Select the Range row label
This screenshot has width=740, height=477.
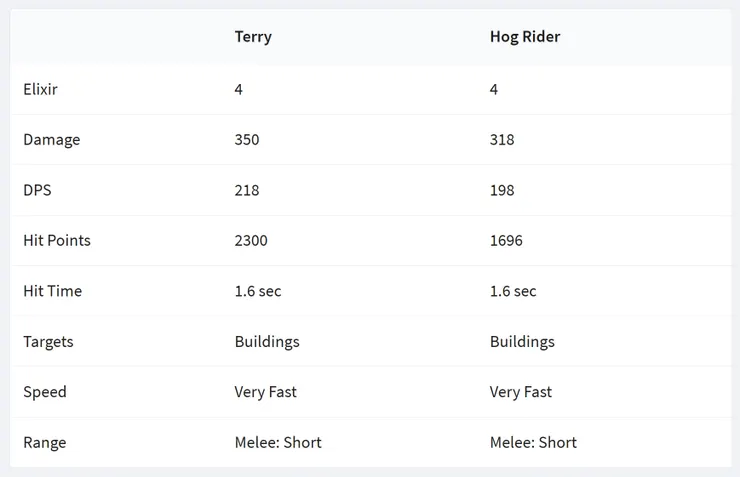(45, 442)
